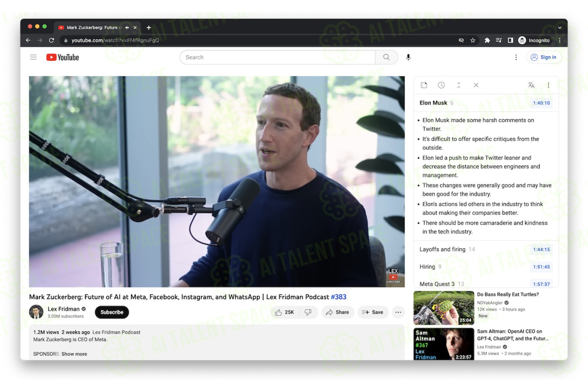This screenshot has height=392, width=588.
Task: Open summary notes icon in side panel
Action: 424,85
